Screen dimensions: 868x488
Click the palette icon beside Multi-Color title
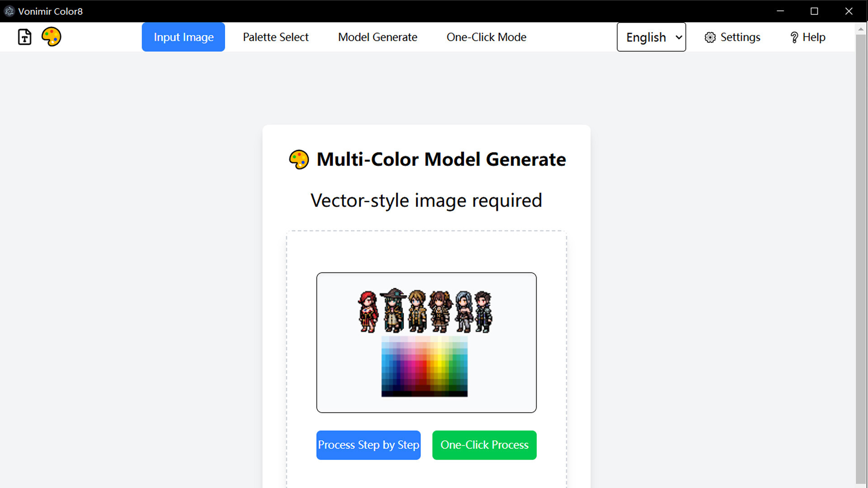pyautogui.click(x=299, y=160)
